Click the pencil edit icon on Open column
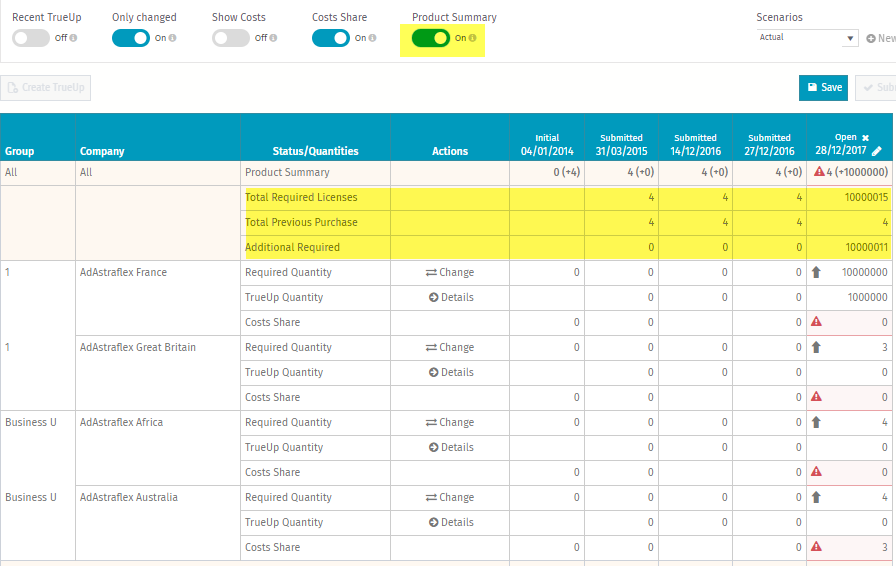896x566 pixels. (x=877, y=151)
